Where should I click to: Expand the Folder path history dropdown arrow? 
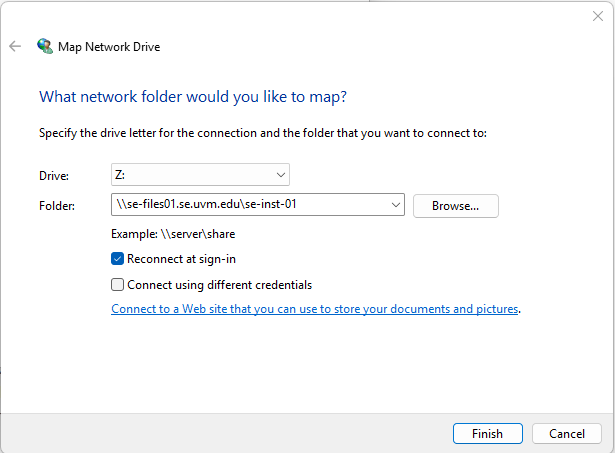point(396,205)
